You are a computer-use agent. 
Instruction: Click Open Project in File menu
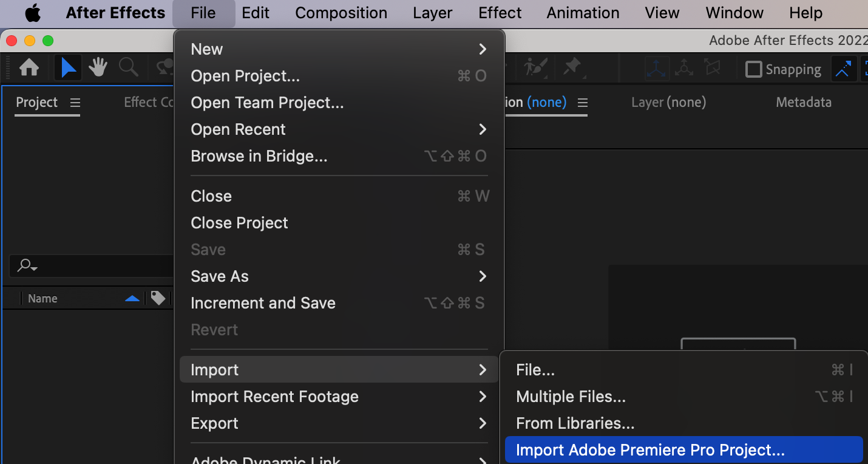[245, 76]
